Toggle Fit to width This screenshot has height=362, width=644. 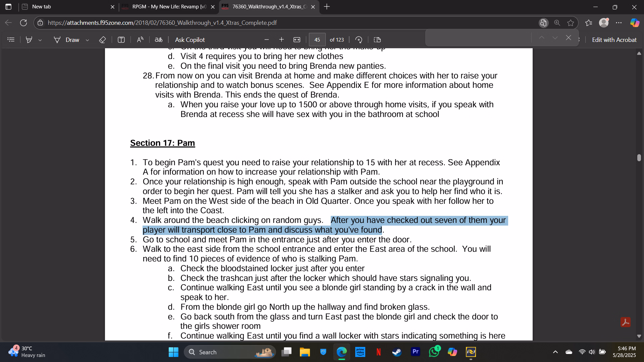[x=297, y=40]
